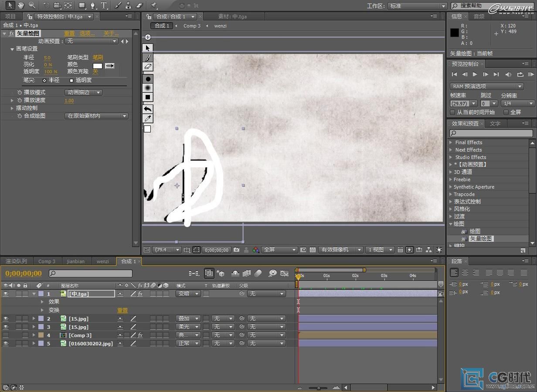Screen dimensions: 537x392
Task: Hide the 中.tga layer with its eye
Action: [x=6, y=294]
